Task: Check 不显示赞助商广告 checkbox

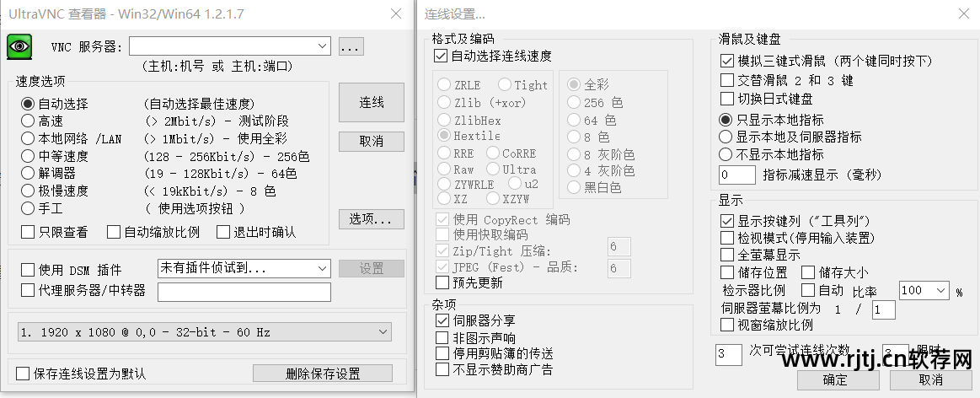Action: click(442, 369)
